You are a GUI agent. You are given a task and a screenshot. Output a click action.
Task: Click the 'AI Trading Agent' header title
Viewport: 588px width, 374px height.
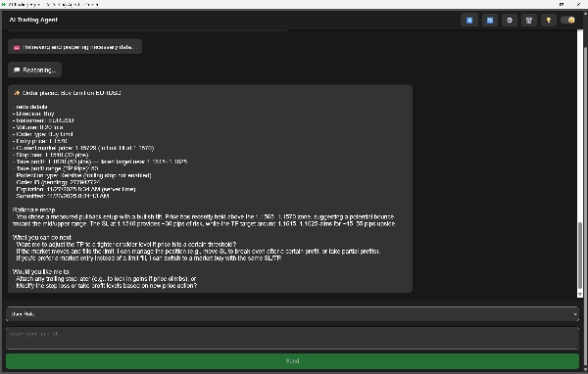click(x=33, y=20)
